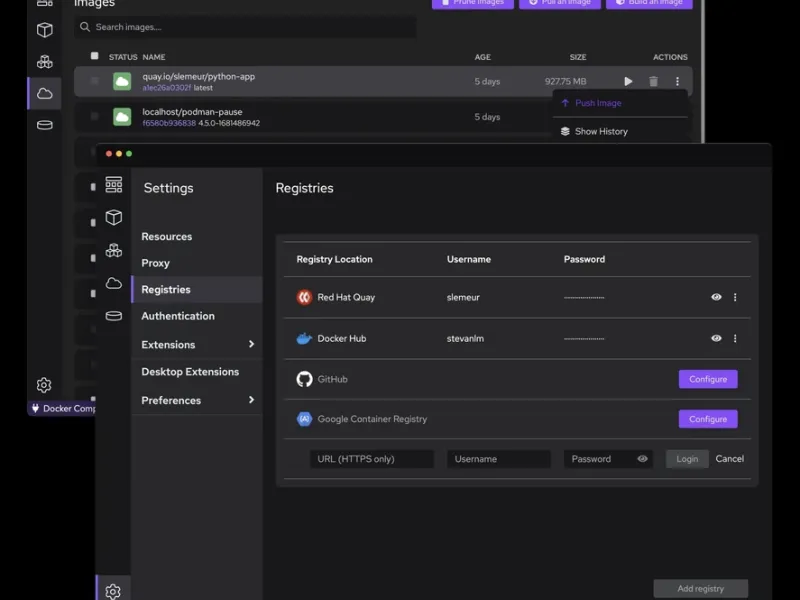Run the quay.io/slemeur/python-app image
The image size is (800, 600).
[628, 81]
